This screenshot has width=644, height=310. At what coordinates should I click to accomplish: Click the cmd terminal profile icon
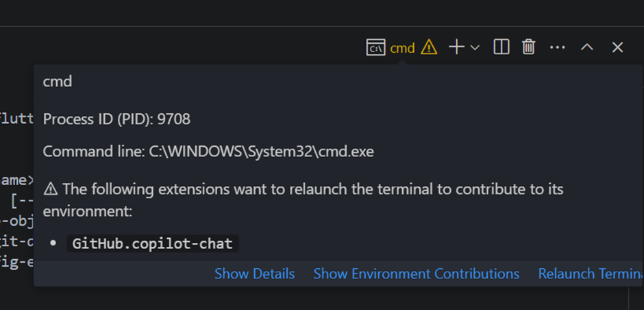375,48
